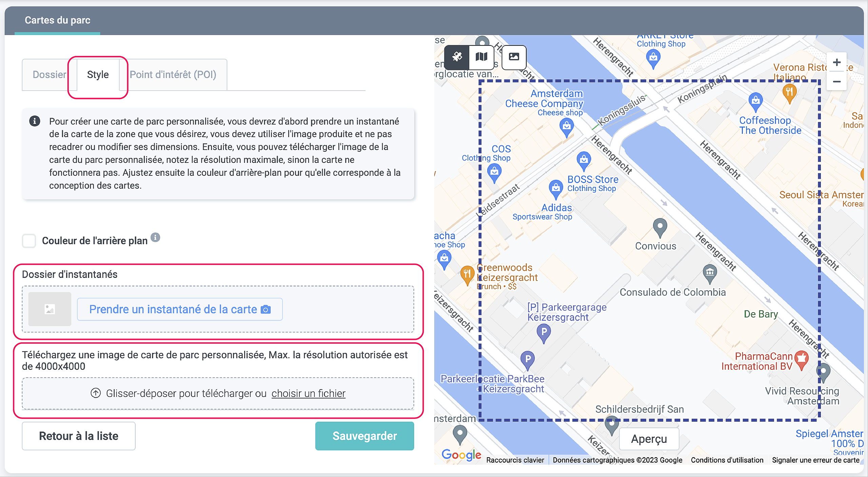Click the image overlay icon on map
The width and height of the screenshot is (868, 477).
click(514, 57)
